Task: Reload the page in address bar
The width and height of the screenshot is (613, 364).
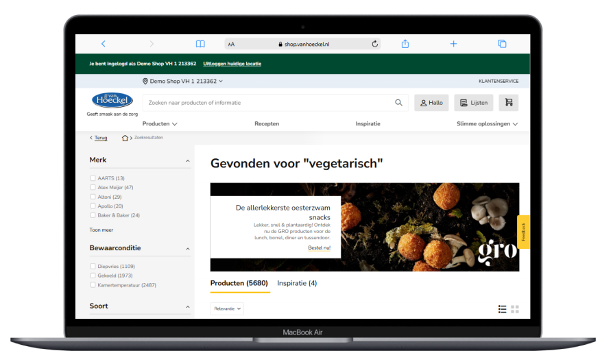Action: coord(375,44)
